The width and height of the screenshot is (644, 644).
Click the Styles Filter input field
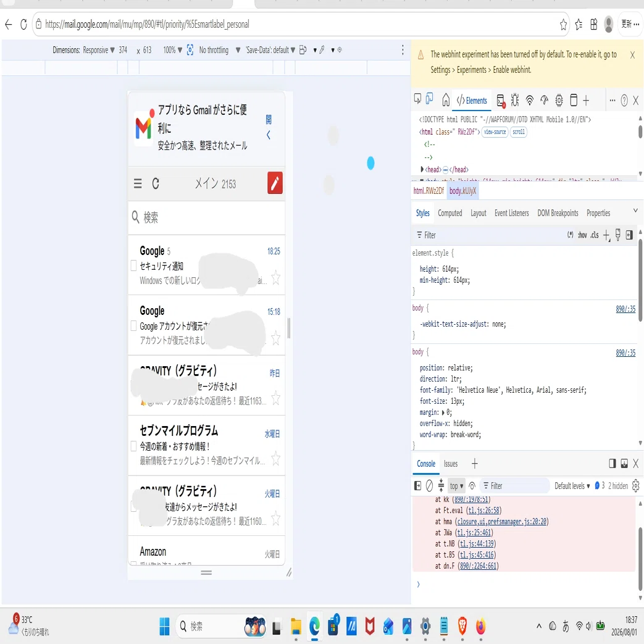click(489, 235)
